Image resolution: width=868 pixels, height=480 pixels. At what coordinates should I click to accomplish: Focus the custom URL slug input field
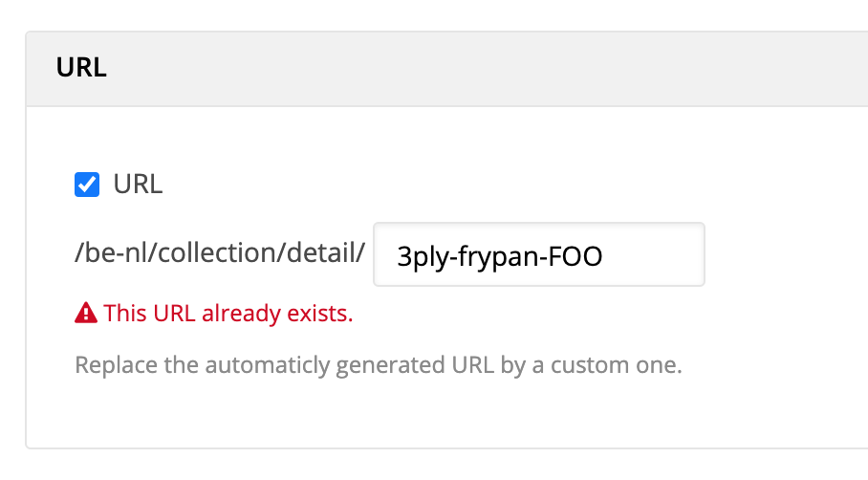coord(538,255)
